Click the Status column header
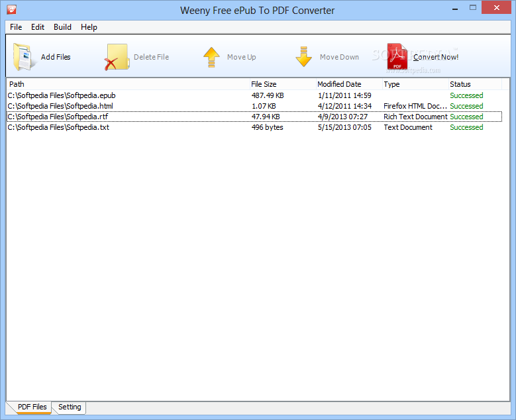Image resolution: width=516 pixels, height=420 pixels. [x=475, y=84]
